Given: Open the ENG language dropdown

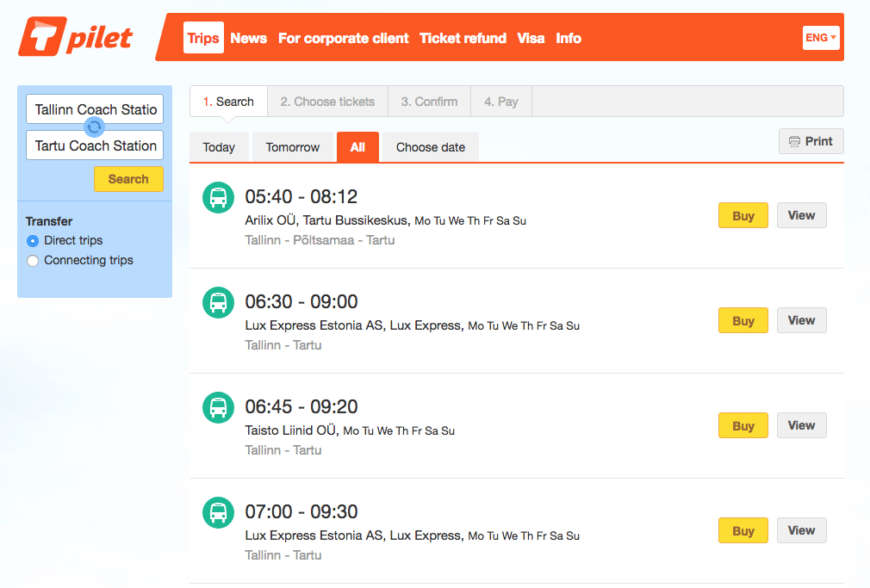Looking at the screenshot, I should click(x=821, y=38).
